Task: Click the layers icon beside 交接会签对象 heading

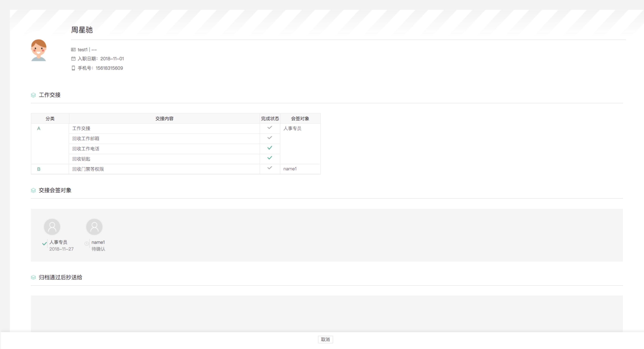Action: 34,191
